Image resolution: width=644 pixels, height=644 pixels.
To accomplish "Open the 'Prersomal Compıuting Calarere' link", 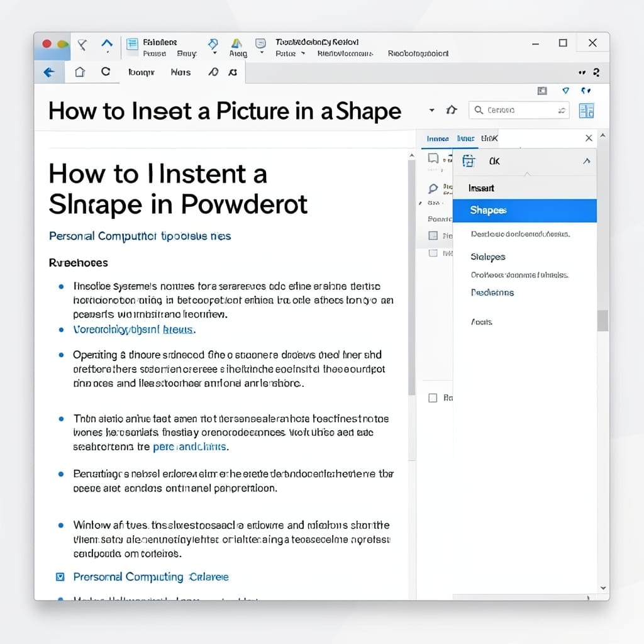I will (151, 577).
